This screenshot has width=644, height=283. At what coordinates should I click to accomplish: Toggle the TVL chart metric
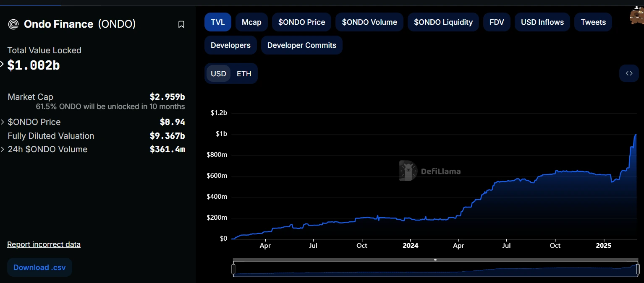tap(218, 22)
